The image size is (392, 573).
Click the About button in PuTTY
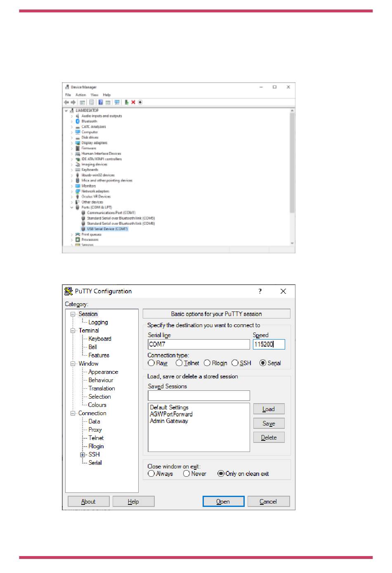tap(88, 502)
